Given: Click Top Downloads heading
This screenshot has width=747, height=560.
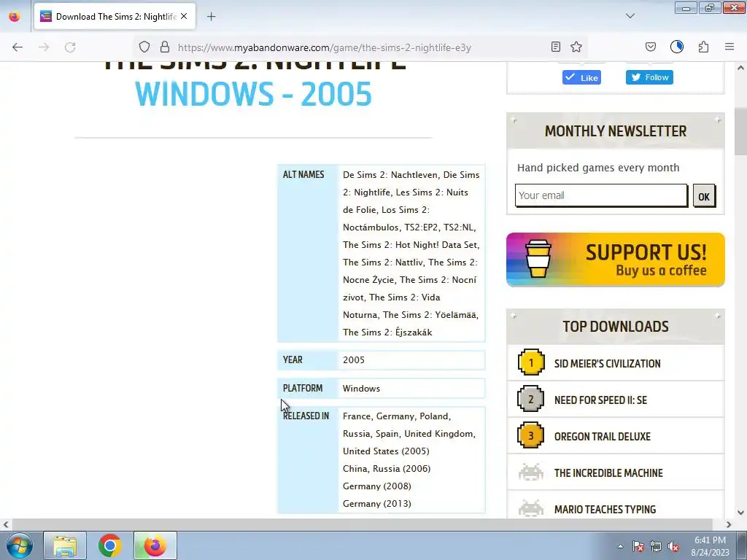Looking at the screenshot, I should [616, 326].
